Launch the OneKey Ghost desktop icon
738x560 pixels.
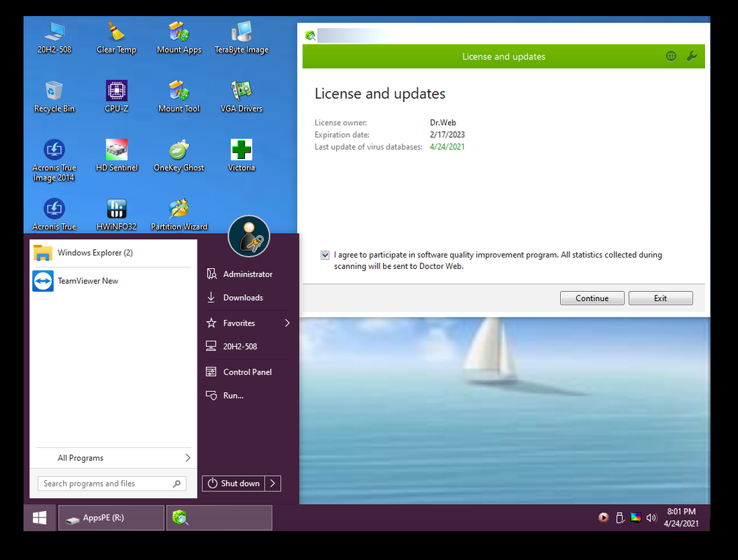(x=179, y=155)
